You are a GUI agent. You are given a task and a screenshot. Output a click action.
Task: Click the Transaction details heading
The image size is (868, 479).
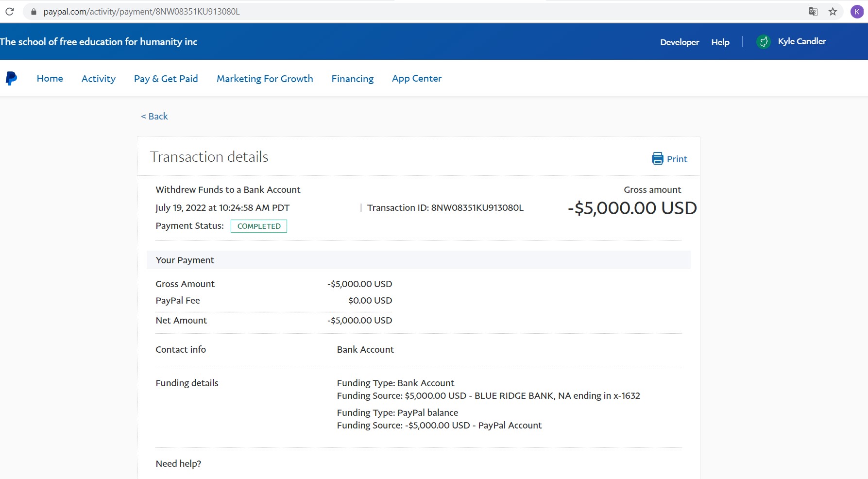(x=209, y=157)
